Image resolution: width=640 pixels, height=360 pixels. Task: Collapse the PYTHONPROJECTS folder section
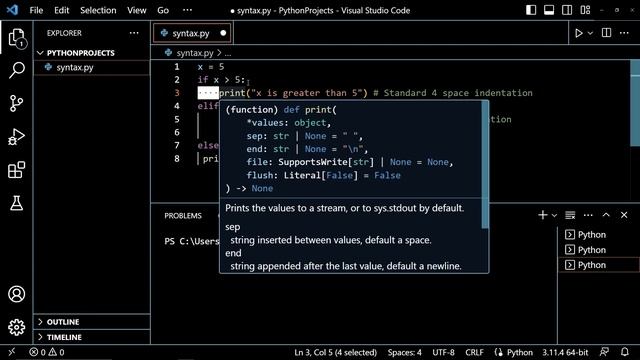(91, 53)
